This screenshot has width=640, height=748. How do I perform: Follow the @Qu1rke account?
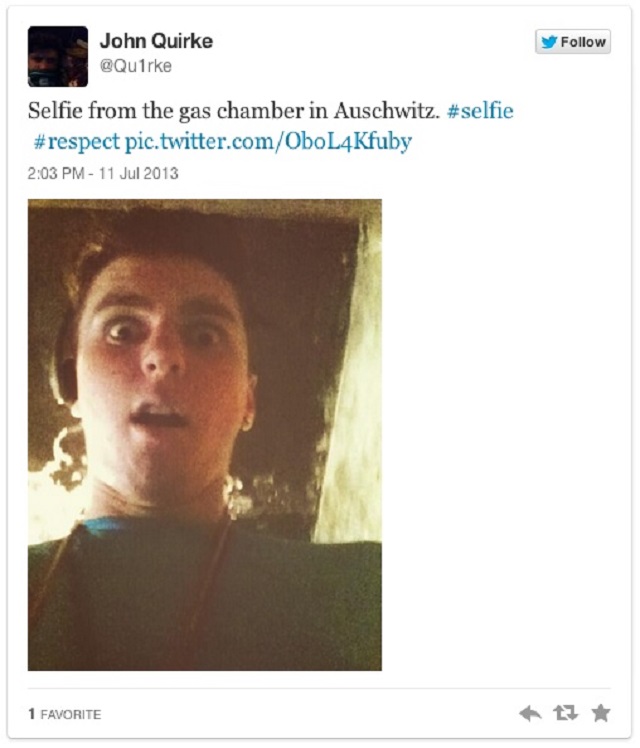click(573, 42)
